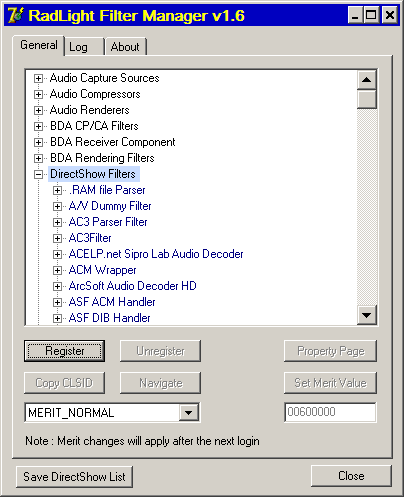This screenshot has height=497, width=404.
Task: Click the Set Merit Value button
Action: point(330,383)
